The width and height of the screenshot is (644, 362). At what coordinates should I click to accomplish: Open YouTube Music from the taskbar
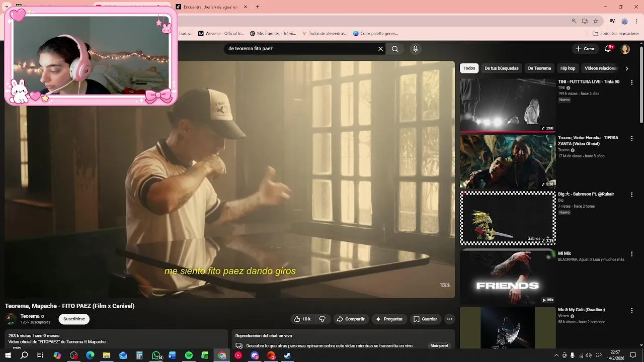(238, 355)
